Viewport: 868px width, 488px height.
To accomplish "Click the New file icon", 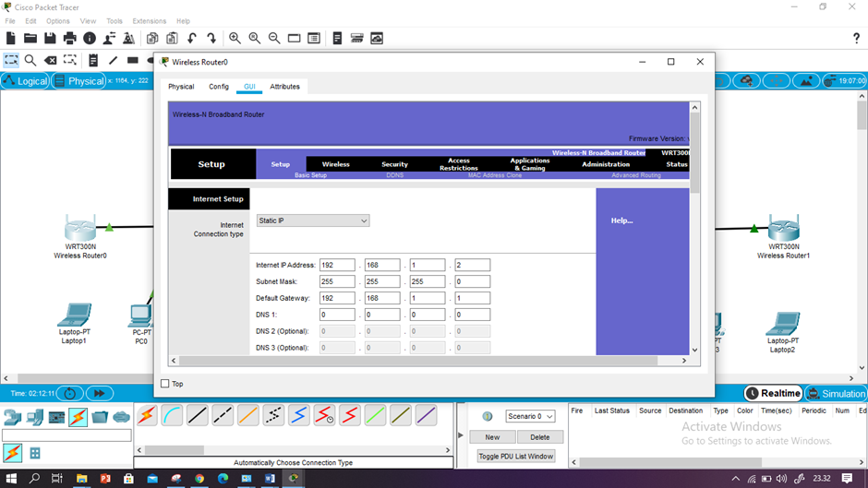I will click(x=11, y=38).
